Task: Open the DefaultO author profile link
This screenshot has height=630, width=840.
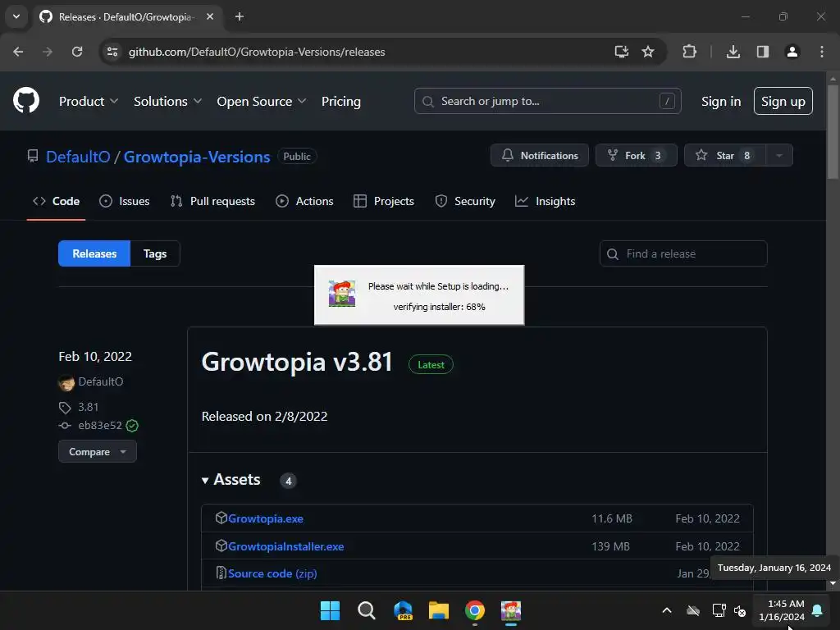Action: pos(101,382)
